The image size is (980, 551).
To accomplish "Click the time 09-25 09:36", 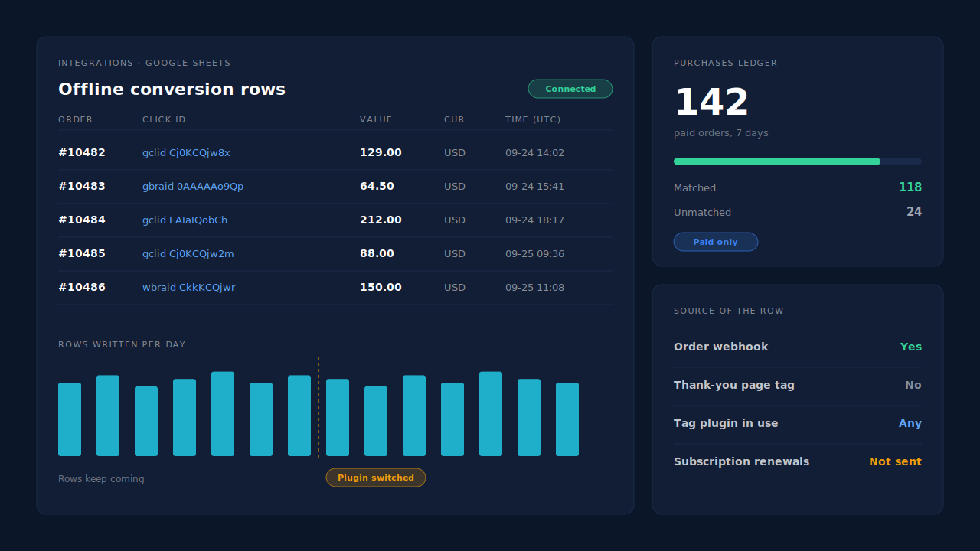I will coord(534,254).
